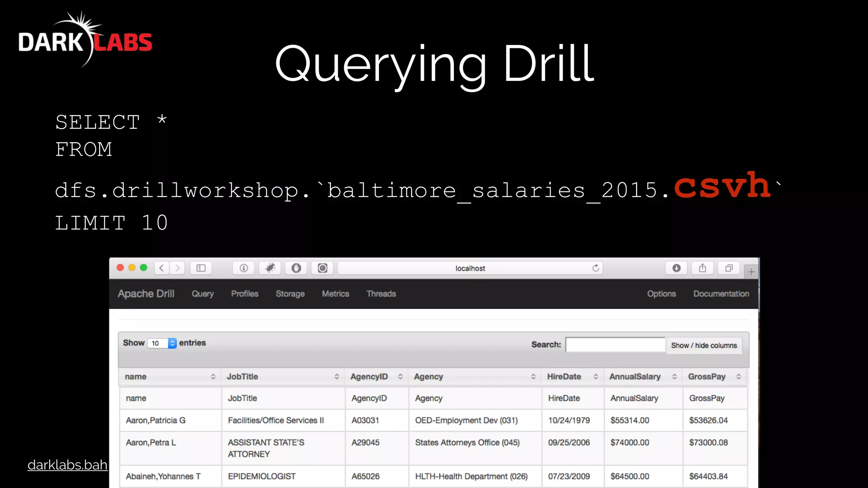Select the cell '$74000.00'
This screenshot has height=488, width=868.
(643, 448)
